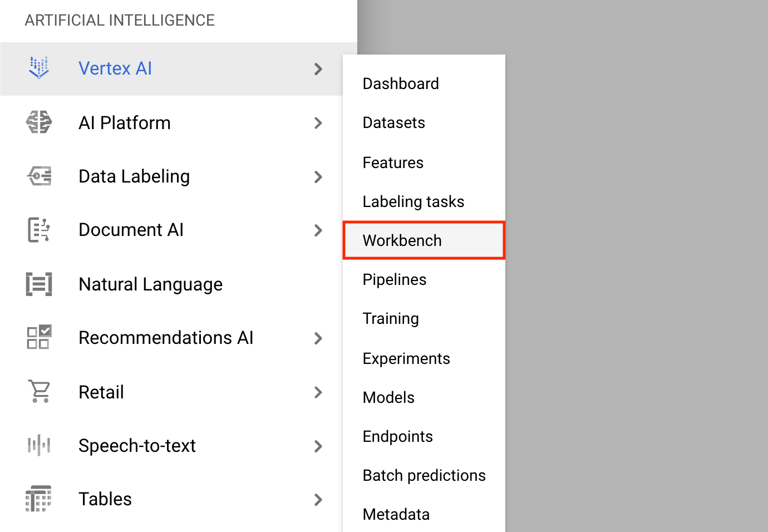
Task: Click the Speech-to-text waveform icon
Action: point(39,445)
